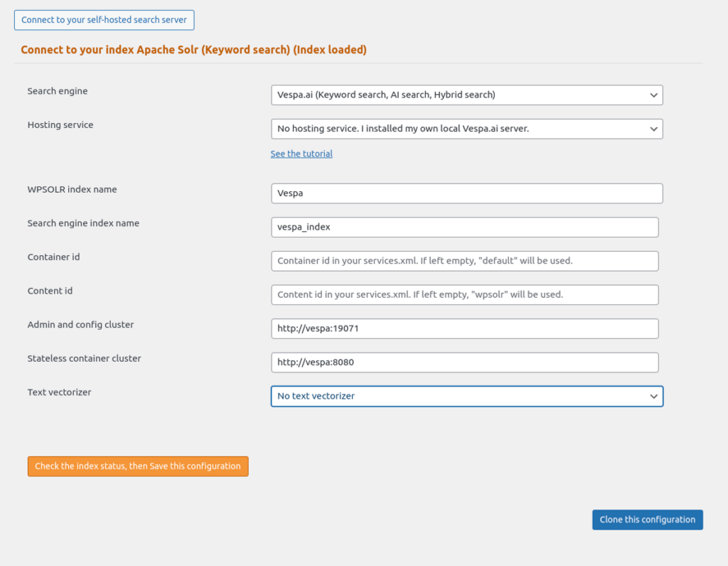Screen dimensions: 728x566
Task: Click the WPSOLR index name field
Action: click(466, 193)
